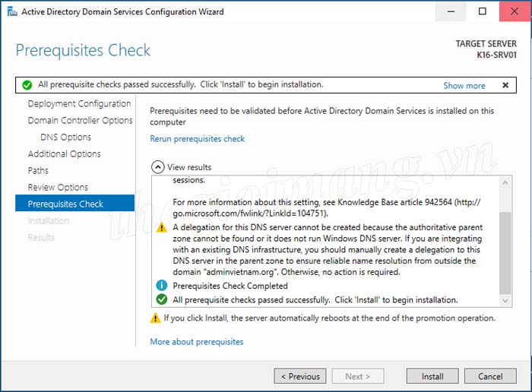Click the DNS delegation warning triangle icon
Image resolution: width=532 pixels, height=392 pixels.
click(x=161, y=228)
